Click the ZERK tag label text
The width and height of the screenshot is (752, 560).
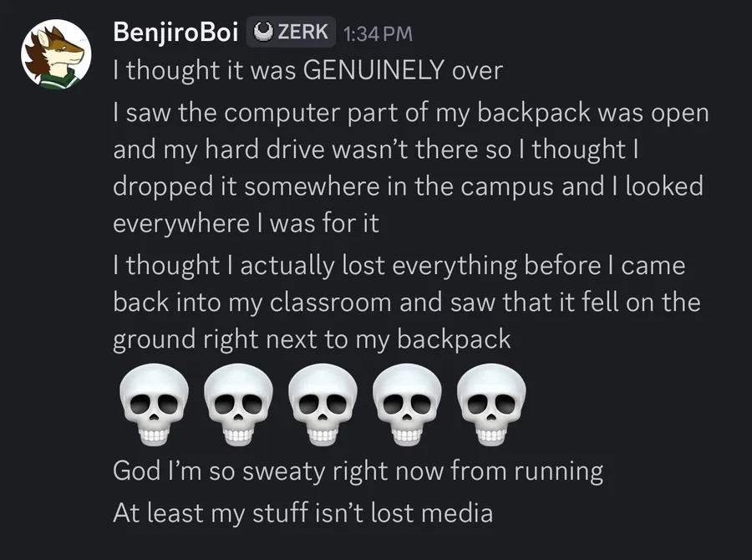[x=302, y=33]
